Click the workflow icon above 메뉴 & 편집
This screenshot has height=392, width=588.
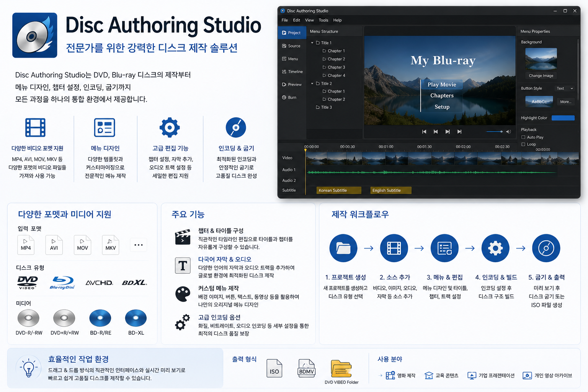[x=445, y=248]
